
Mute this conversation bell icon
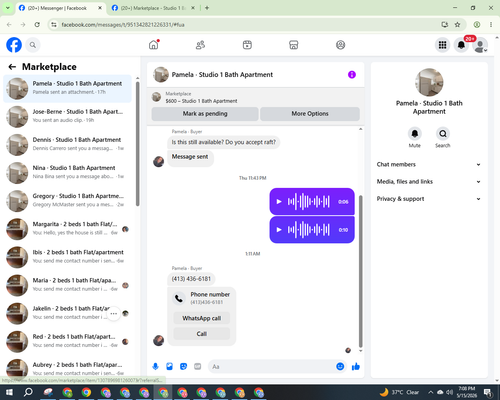point(415,134)
